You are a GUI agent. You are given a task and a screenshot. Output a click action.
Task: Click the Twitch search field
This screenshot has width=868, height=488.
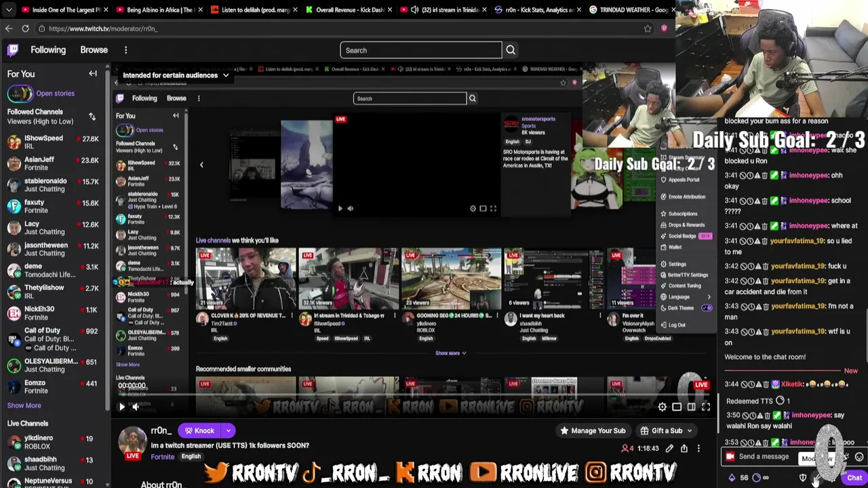coord(421,50)
